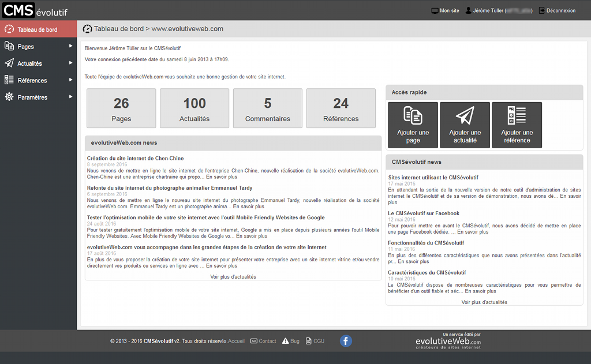Click the CGU footer link text
Viewport: 591px width, 364px height.
coord(319,341)
